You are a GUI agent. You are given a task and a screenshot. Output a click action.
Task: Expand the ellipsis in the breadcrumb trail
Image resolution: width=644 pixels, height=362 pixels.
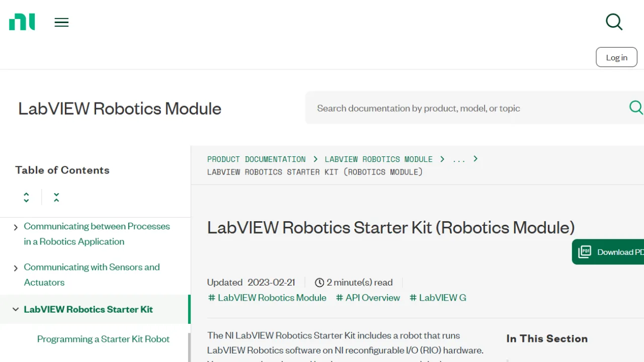[x=458, y=159]
